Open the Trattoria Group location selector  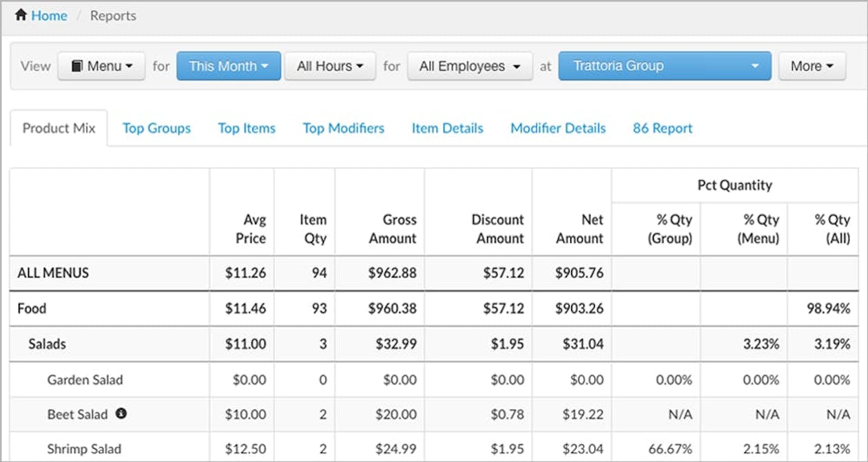pos(664,65)
